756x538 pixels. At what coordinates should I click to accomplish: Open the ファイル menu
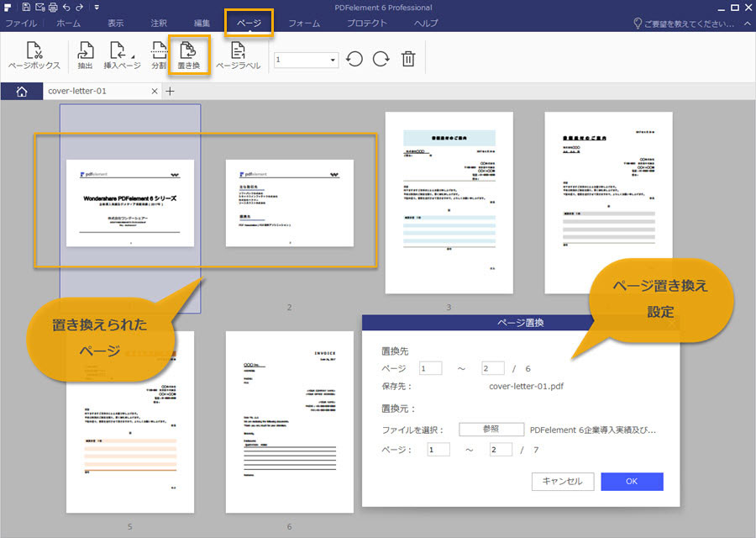coord(21,24)
